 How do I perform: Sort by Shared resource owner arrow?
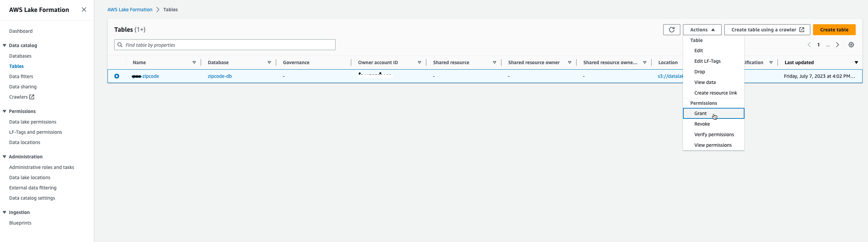click(570, 62)
